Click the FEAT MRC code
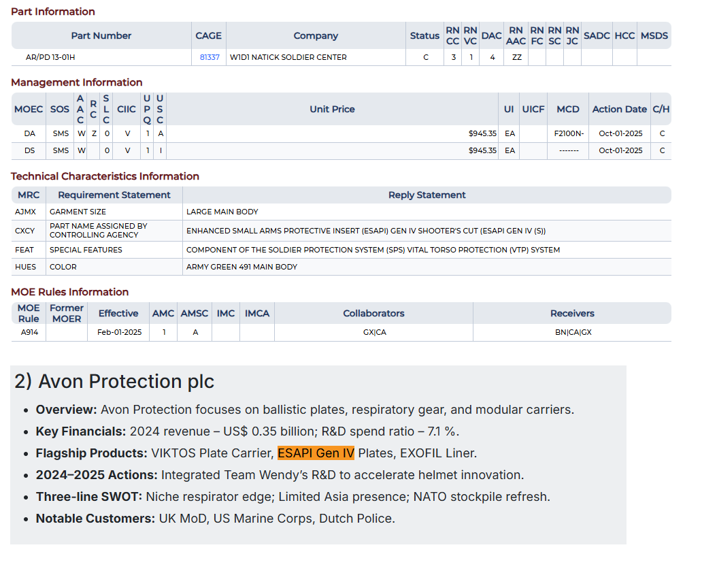This screenshot has width=717, height=588. (24, 250)
